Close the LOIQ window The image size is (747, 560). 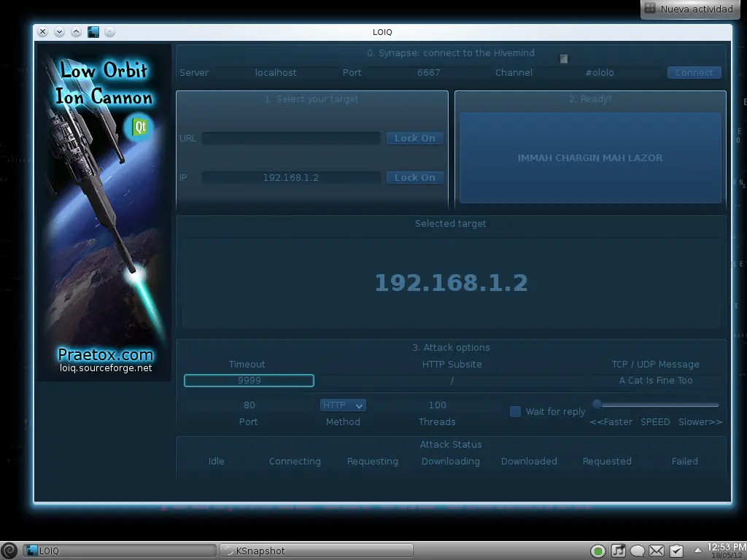pyautogui.click(x=42, y=32)
